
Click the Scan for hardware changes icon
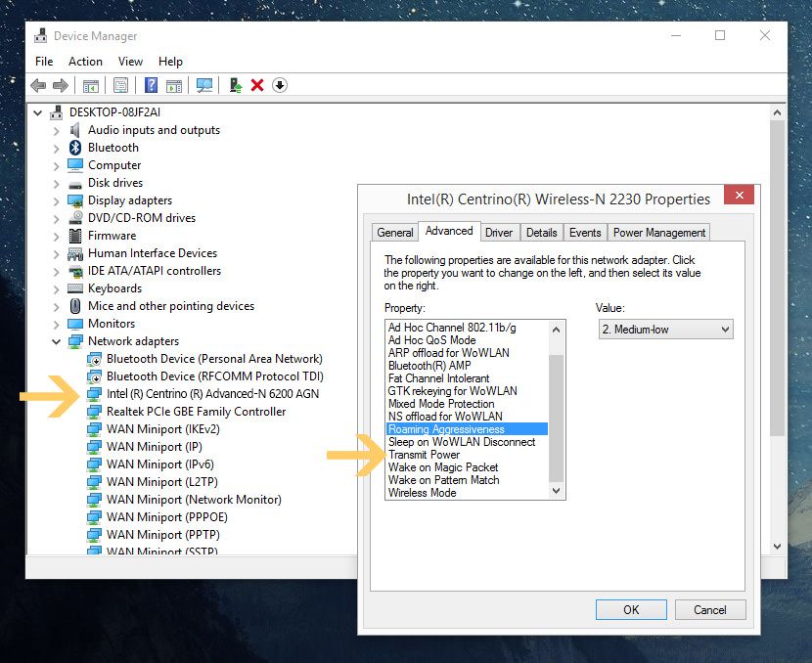click(204, 85)
